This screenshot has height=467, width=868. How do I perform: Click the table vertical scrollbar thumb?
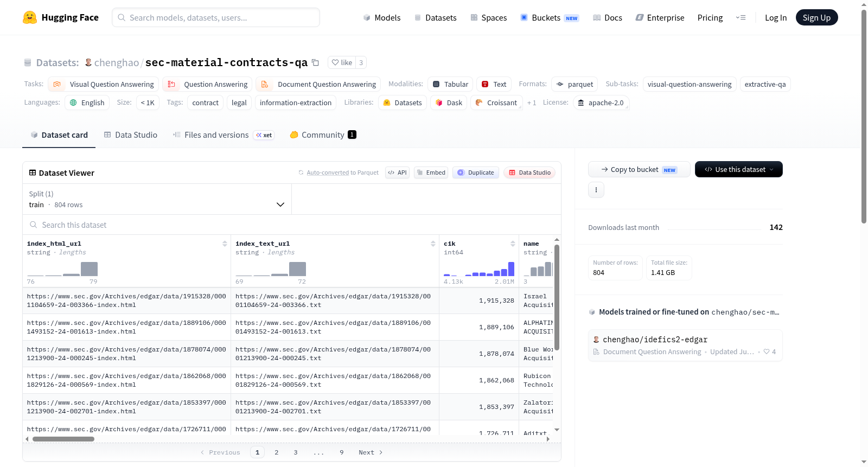[557, 297]
